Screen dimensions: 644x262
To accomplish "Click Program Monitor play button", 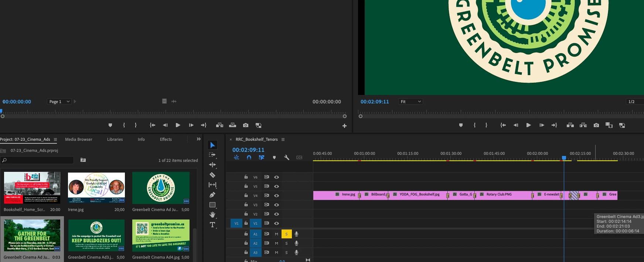I will (x=529, y=125).
